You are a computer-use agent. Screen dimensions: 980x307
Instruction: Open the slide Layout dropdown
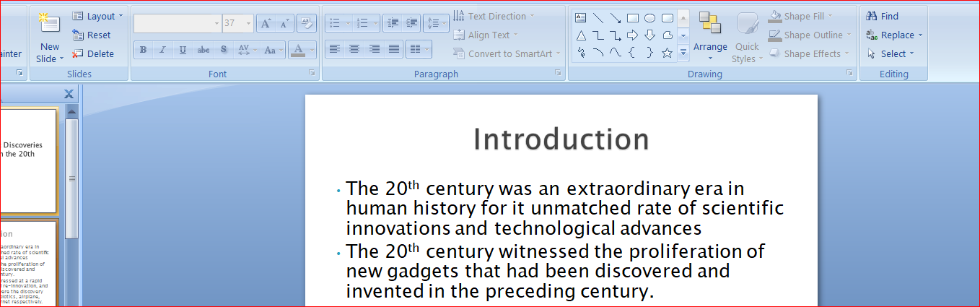[x=97, y=16]
